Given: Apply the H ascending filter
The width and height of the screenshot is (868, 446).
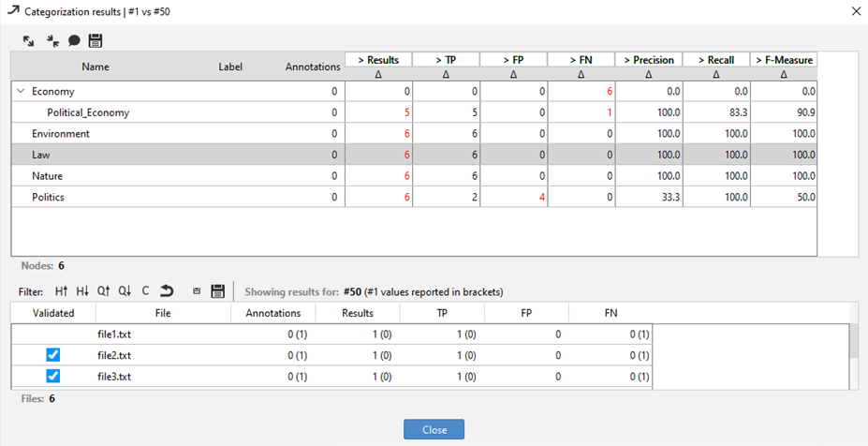Looking at the screenshot, I should coord(61,290).
